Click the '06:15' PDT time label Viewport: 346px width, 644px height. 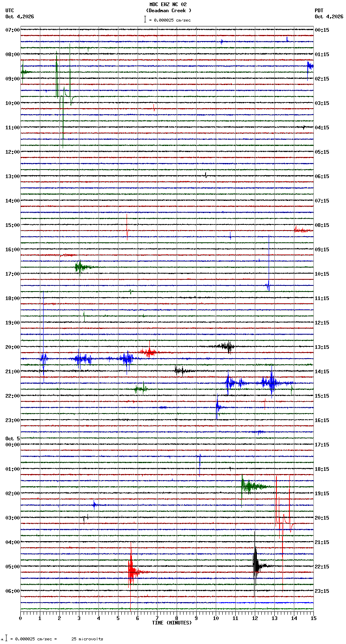click(x=322, y=176)
